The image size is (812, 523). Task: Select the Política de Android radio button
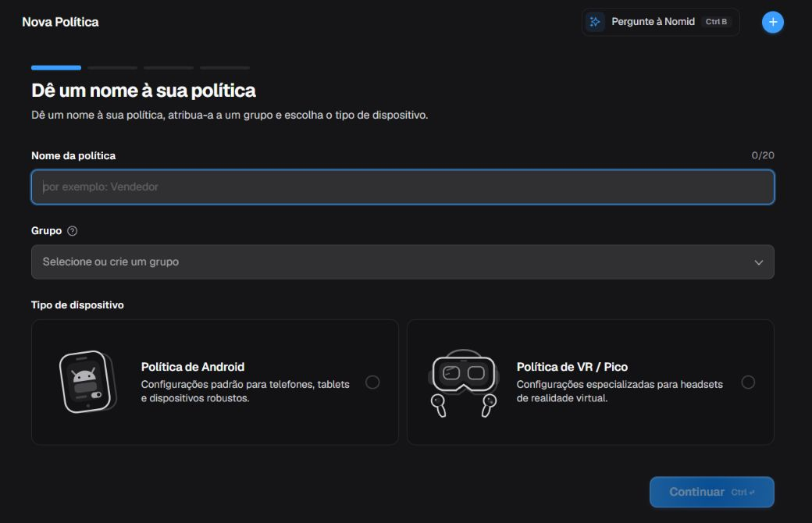[372, 382]
